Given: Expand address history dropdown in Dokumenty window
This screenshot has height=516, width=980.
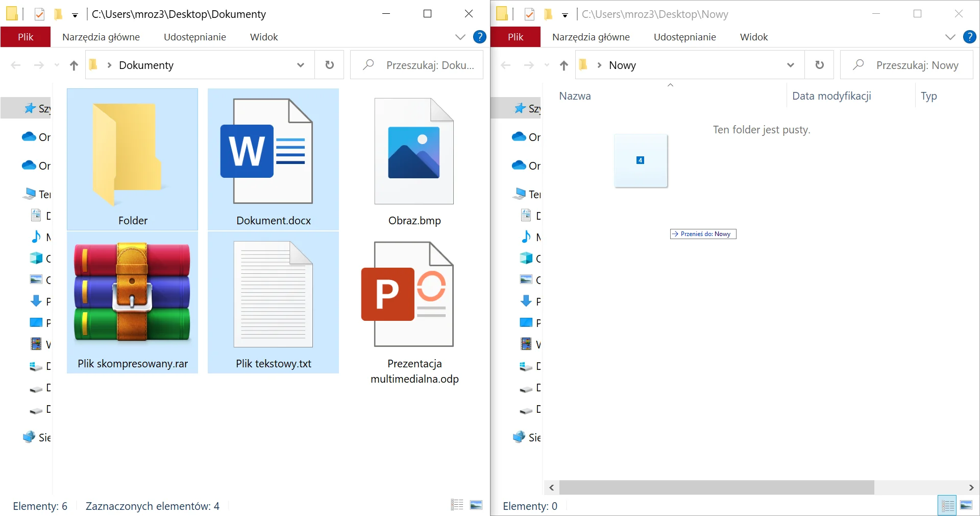Looking at the screenshot, I should [x=301, y=65].
